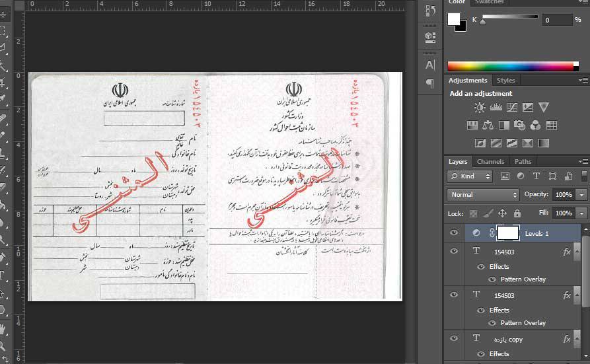
Task: Add an Invert adjustment
Action: click(x=480, y=143)
